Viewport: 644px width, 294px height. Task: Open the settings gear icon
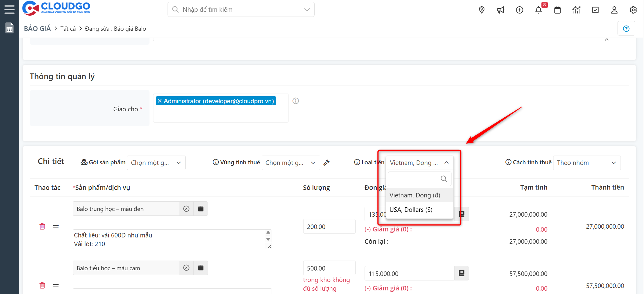click(x=633, y=10)
